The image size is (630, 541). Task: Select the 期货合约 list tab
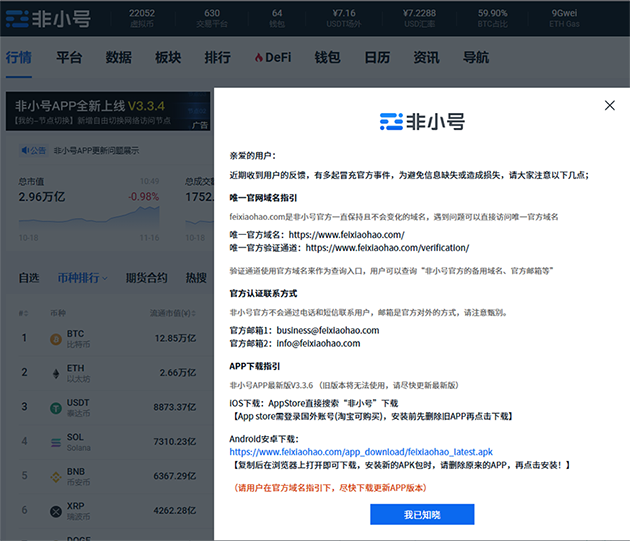point(146,278)
